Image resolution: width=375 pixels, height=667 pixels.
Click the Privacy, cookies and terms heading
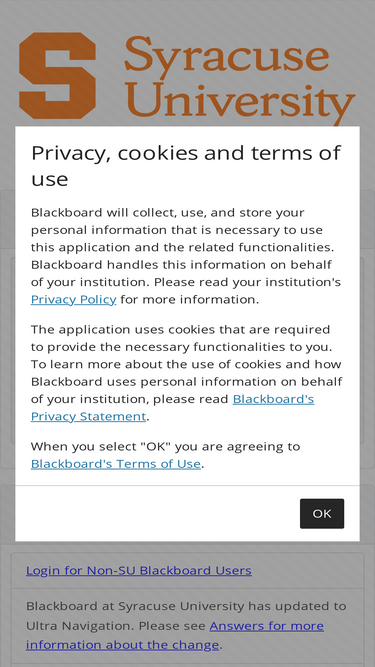click(x=186, y=165)
